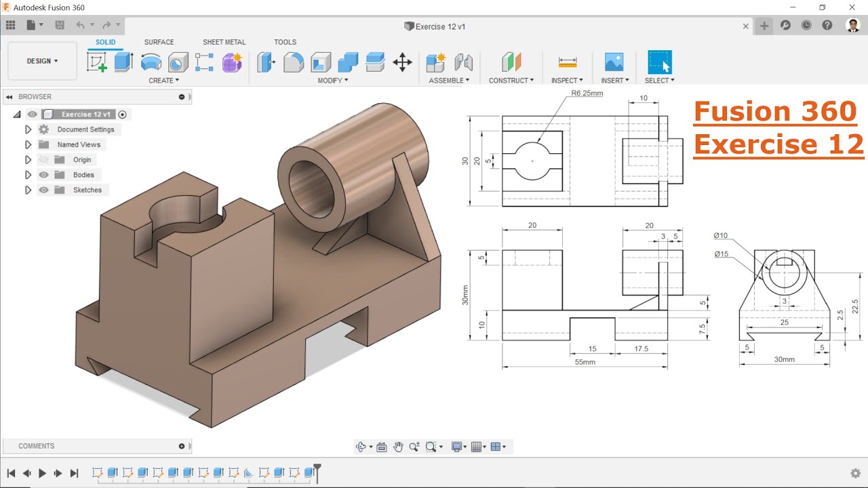Open the Data Panel grid icon

(x=10, y=26)
